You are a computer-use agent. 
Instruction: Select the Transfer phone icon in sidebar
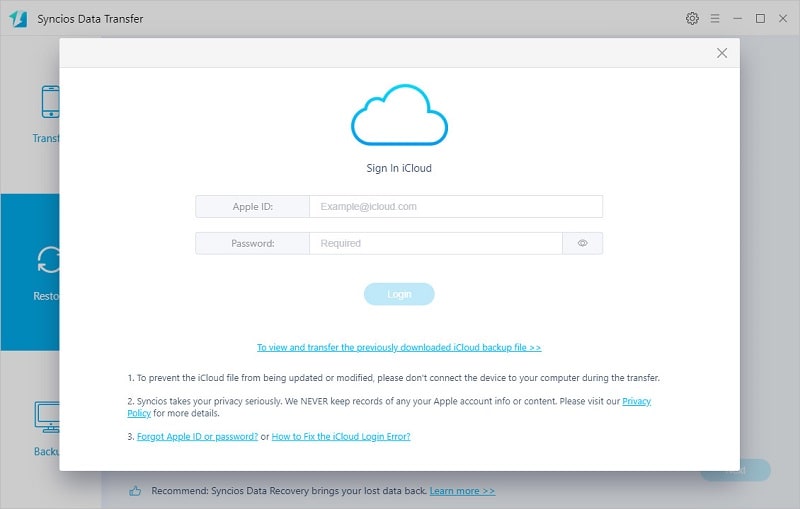pyautogui.click(x=51, y=101)
